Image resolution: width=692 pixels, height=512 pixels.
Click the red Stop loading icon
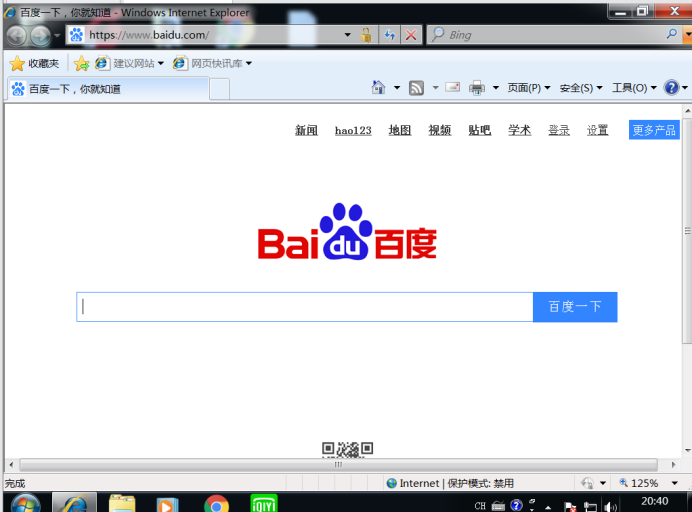pos(411,35)
